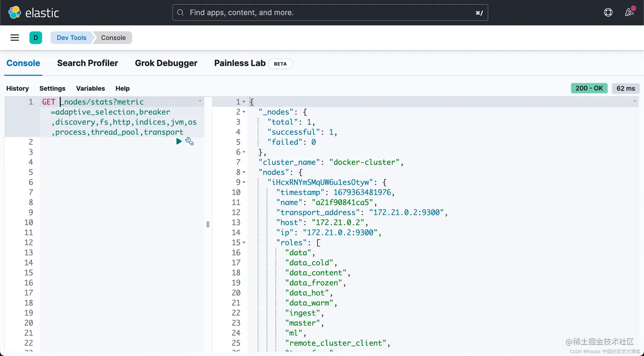Click the "data_warm" role entry
The image size is (644, 356).
pos(311,303)
